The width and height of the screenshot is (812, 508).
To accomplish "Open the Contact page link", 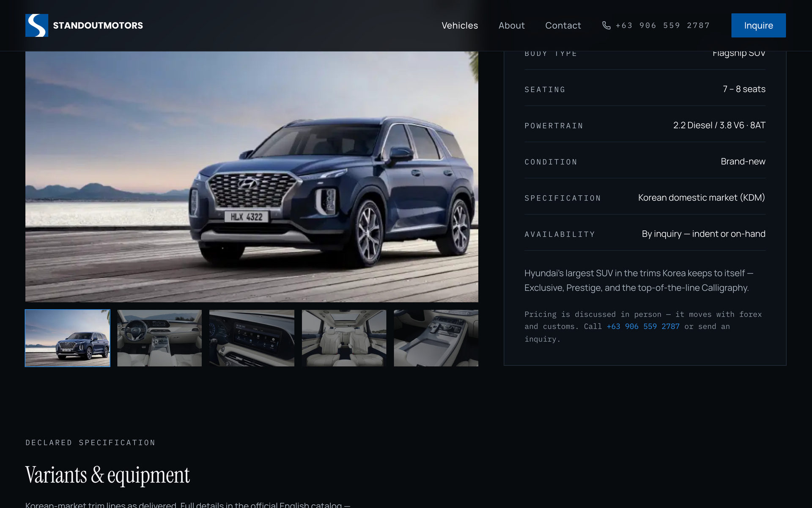I will pos(563,25).
